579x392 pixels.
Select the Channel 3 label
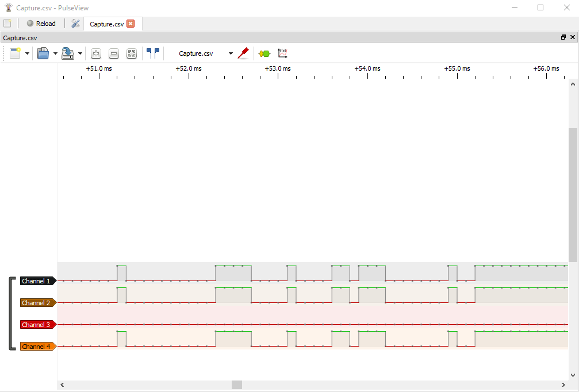pyautogui.click(x=38, y=324)
